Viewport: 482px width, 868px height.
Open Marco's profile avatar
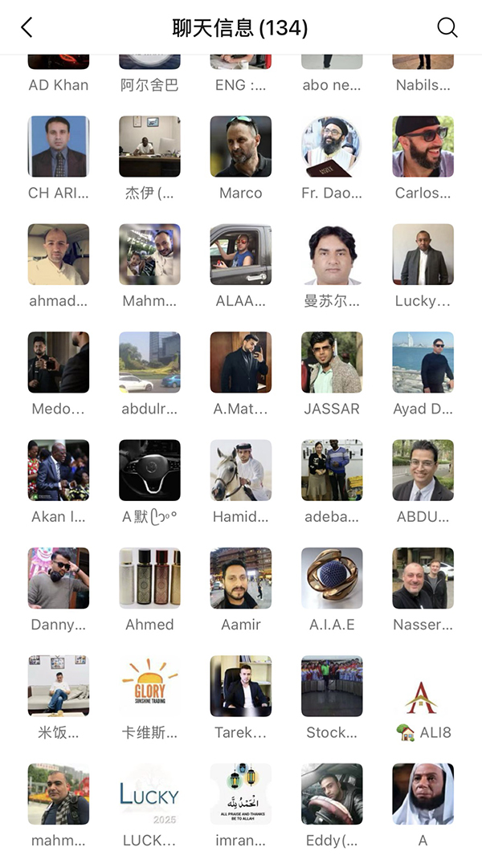[x=240, y=146]
